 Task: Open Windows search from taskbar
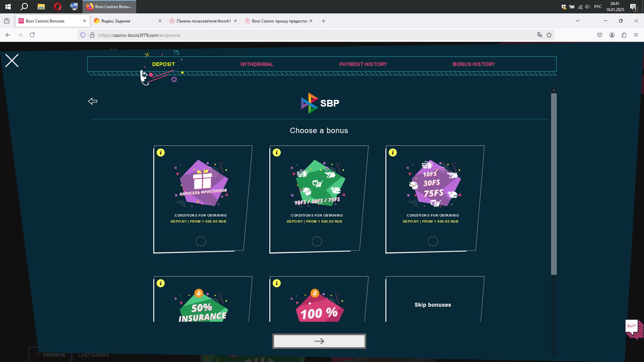[24, 7]
